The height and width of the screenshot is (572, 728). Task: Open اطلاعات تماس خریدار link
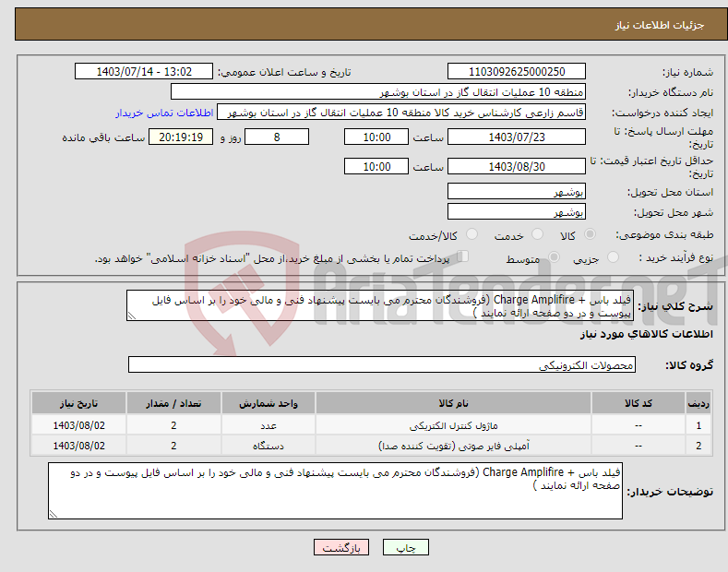164,113
